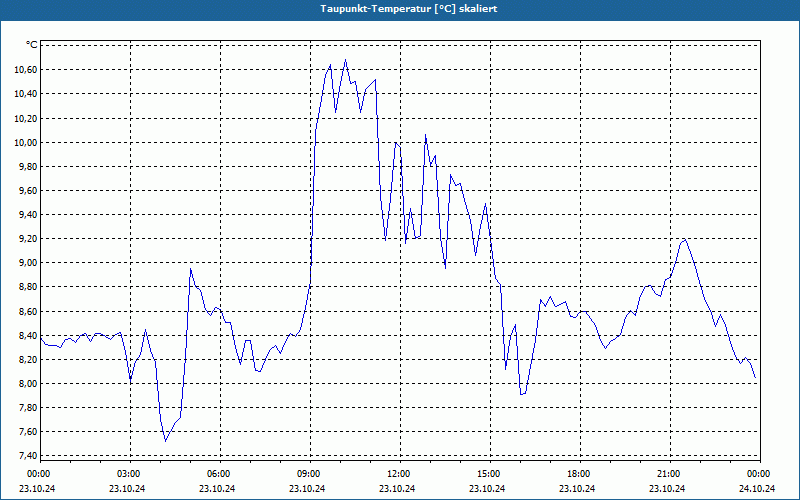
Task: Choose the '21:00' time label
Action: pos(668,474)
